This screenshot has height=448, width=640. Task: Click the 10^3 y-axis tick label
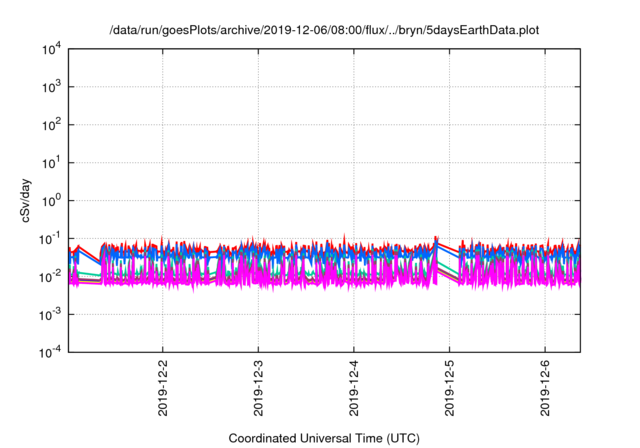[x=51, y=87]
